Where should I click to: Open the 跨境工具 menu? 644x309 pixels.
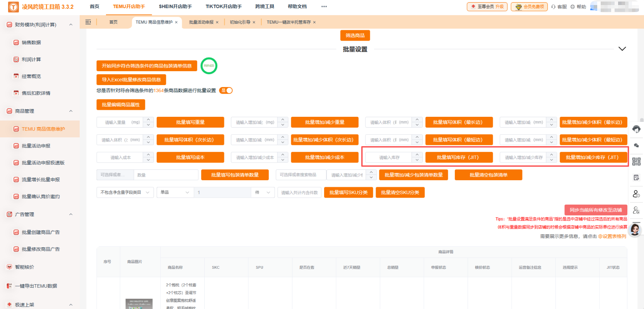pyautogui.click(x=265, y=7)
